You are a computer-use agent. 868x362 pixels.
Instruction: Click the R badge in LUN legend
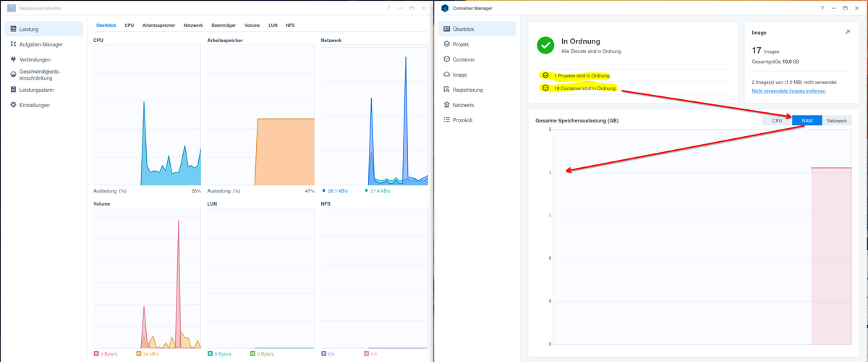[210, 354]
